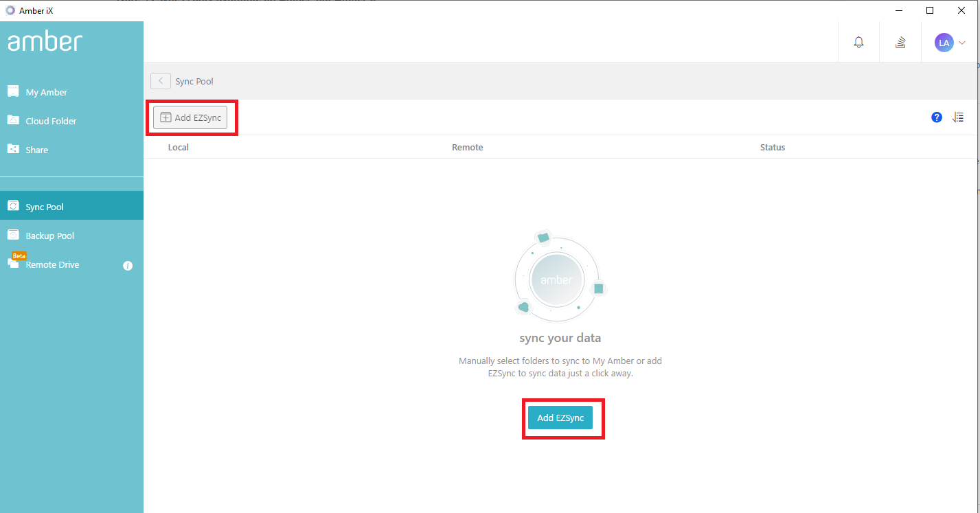Click the "sync your data" heading
Viewport: 980px width, 513px height.
[560, 338]
